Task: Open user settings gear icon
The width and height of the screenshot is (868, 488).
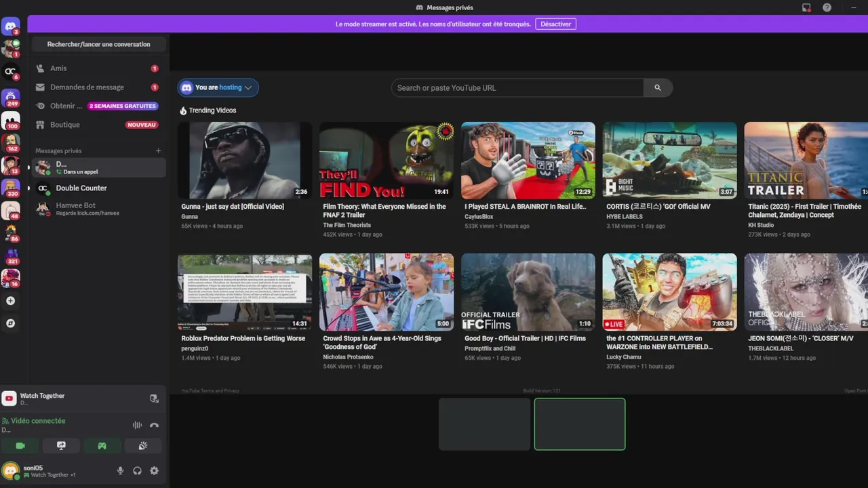Action: coord(154,470)
